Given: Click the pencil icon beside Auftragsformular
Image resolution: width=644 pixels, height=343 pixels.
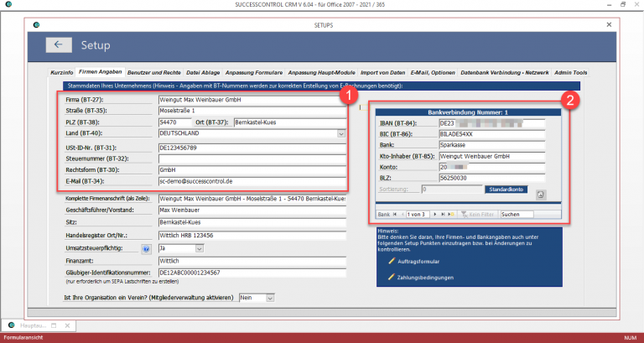Looking at the screenshot, I should click(x=392, y=262).
